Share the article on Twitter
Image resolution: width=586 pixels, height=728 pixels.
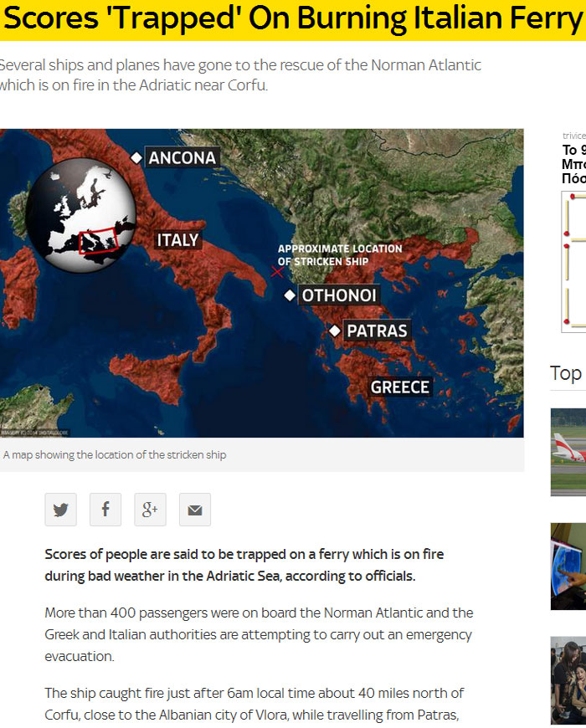60,510
